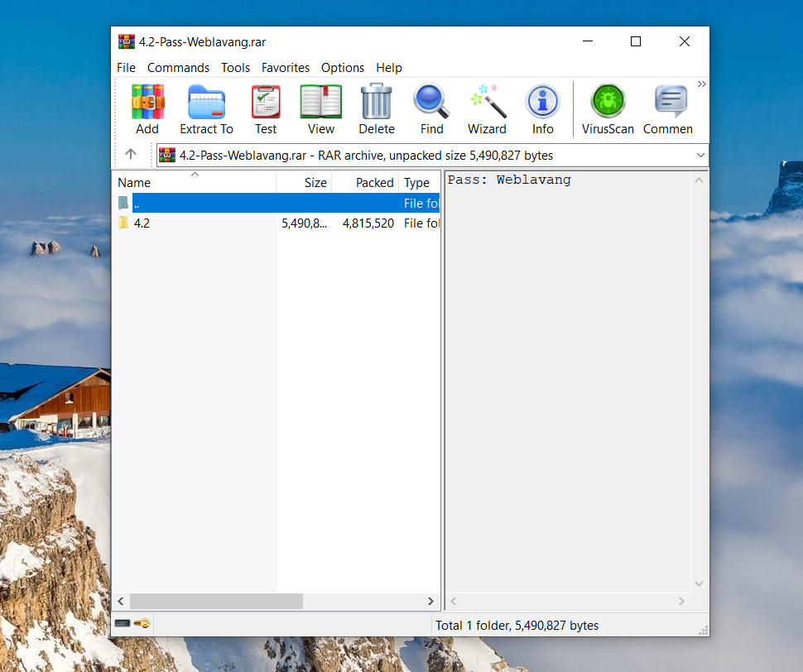Expand hidden toolbar buttons chevron

[x=701, y=84]
